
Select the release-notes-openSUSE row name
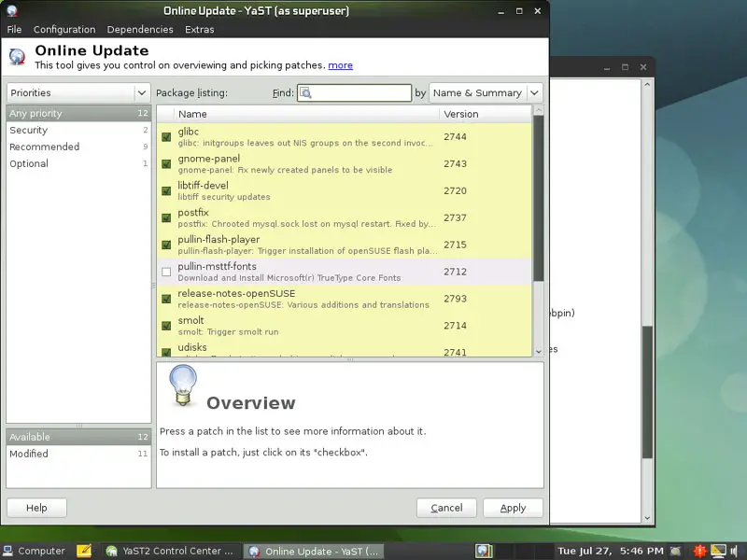tap(236, 293)
